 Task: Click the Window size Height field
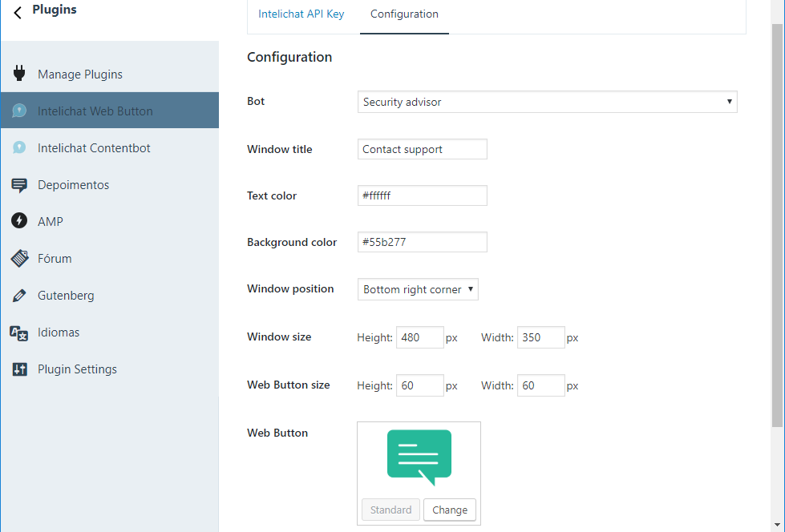click(x=419, y=337)
